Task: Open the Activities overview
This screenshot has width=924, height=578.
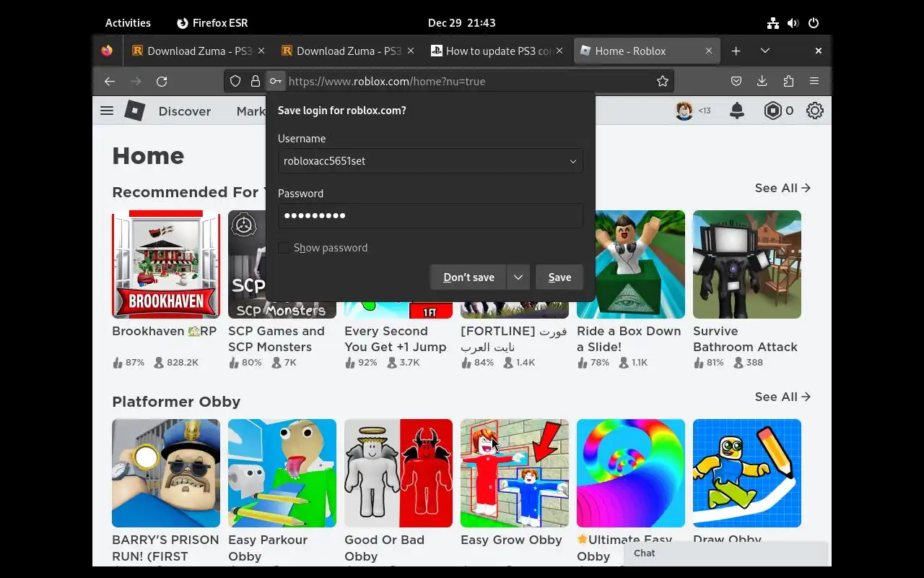Action: click(128, 23)
